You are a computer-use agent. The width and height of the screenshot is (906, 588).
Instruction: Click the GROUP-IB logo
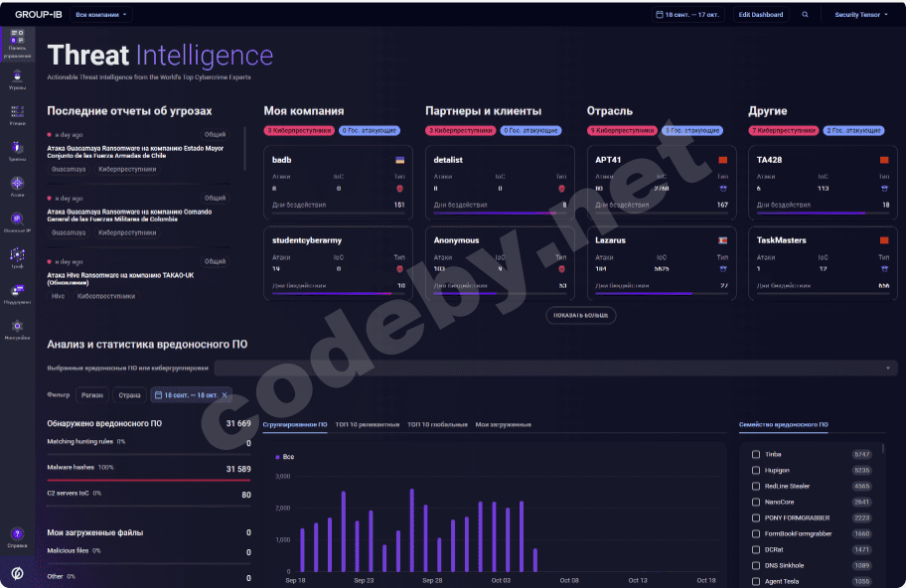coord(38,15)
